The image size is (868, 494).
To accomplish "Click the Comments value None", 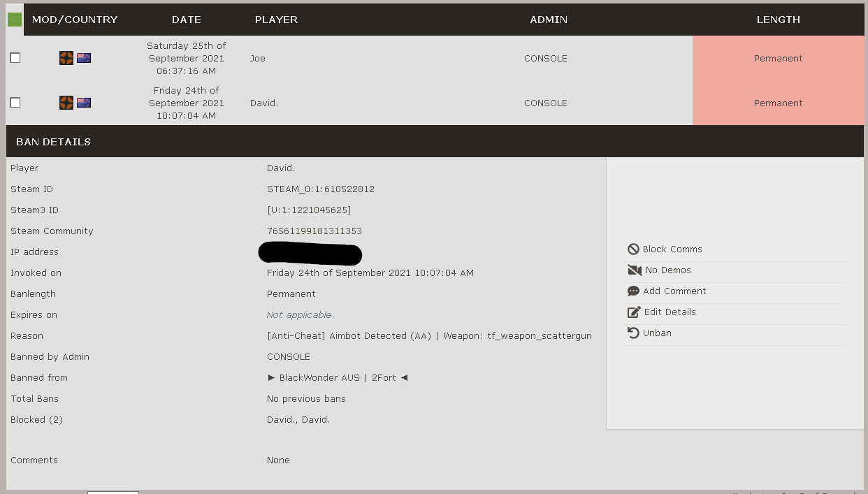I will [278, 460].
